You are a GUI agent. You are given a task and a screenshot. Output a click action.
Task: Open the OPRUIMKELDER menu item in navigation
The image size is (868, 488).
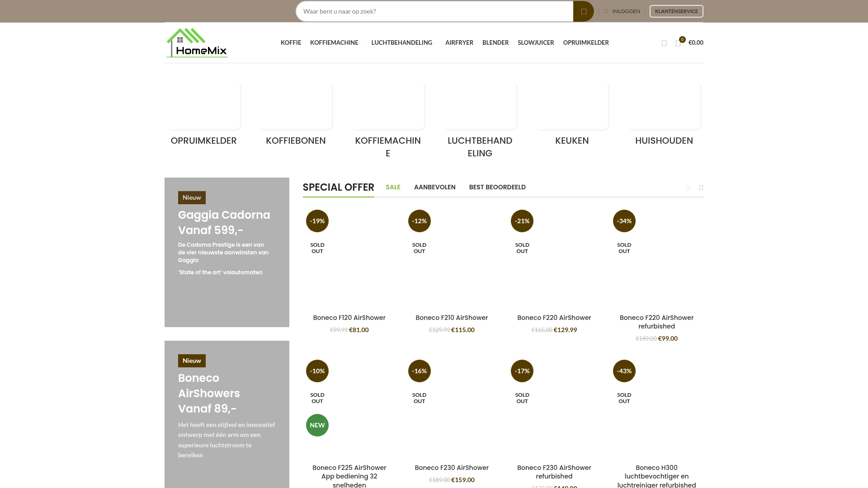[x=586, y=42]
